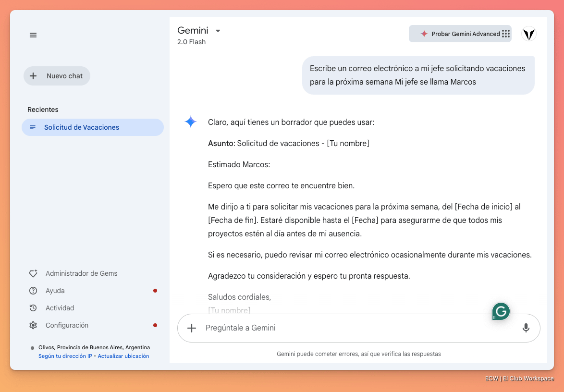Click the Asunto subject line text

pos(288,143)
